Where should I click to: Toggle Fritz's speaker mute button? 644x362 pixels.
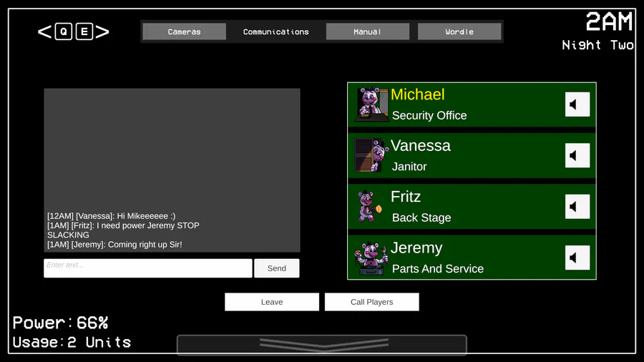pos(577,207)
